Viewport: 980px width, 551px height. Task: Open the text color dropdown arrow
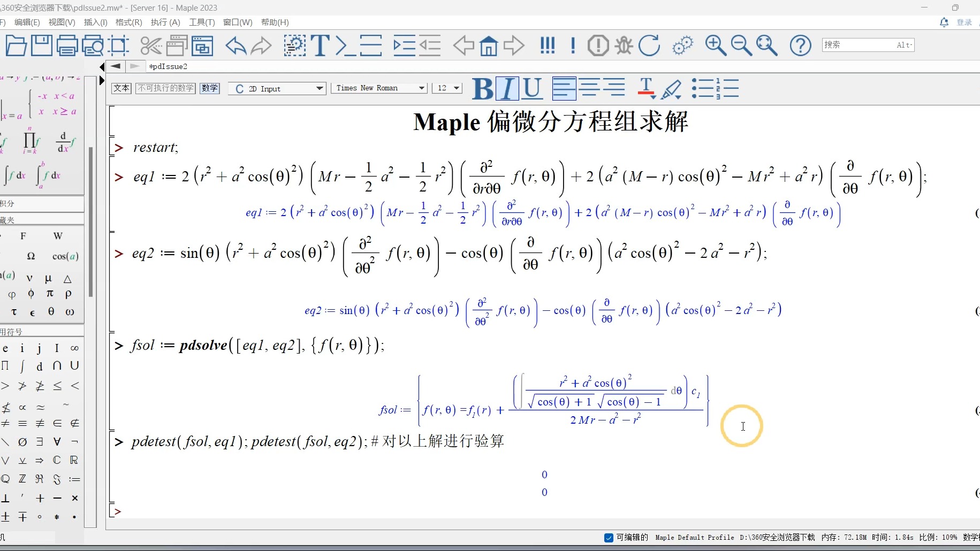654,97
